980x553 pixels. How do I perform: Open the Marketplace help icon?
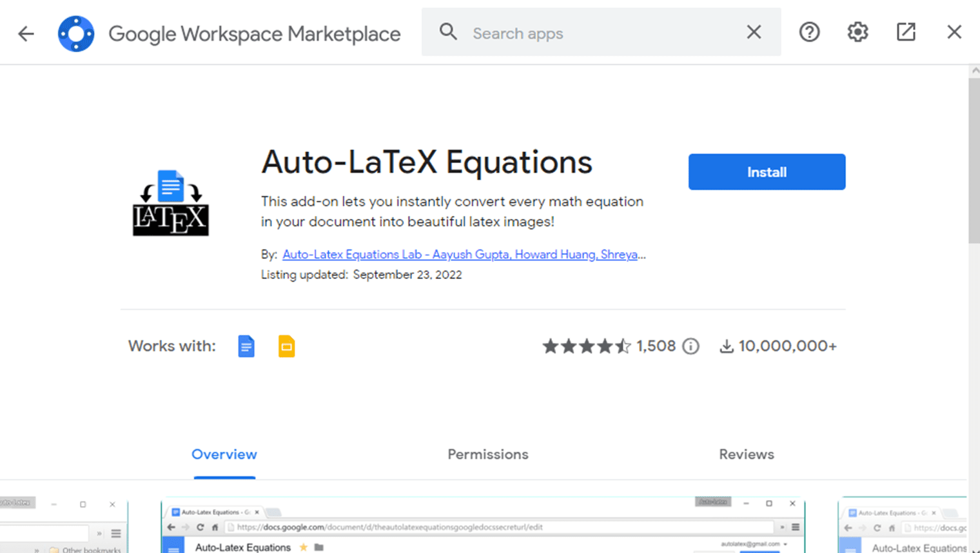coord(809,32)
